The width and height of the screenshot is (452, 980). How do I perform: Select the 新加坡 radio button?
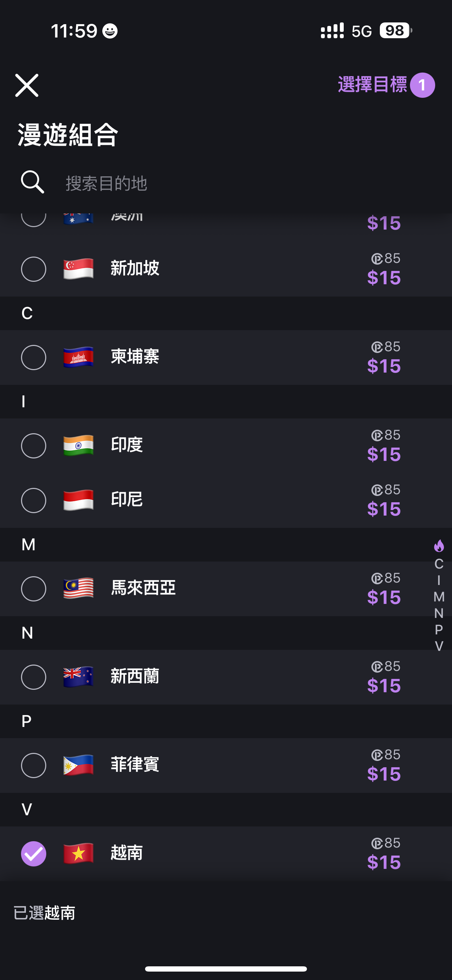pyautogui.click(x=34, y=269)
